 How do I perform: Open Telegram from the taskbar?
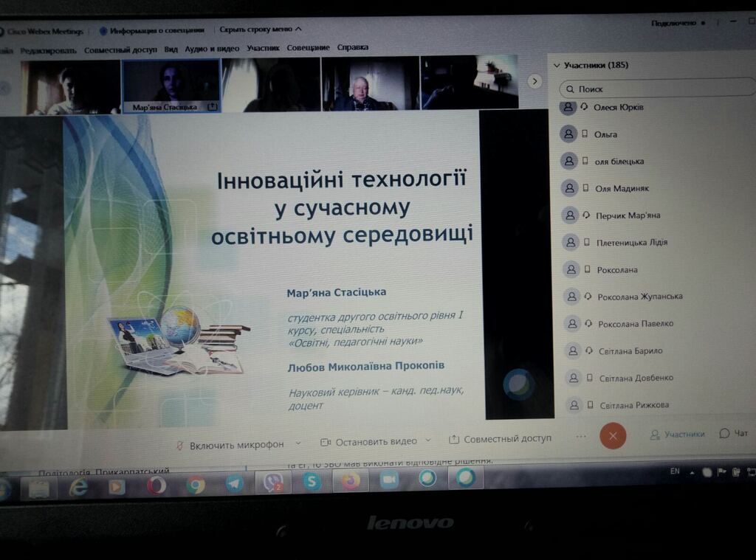[x=235, y=484]
